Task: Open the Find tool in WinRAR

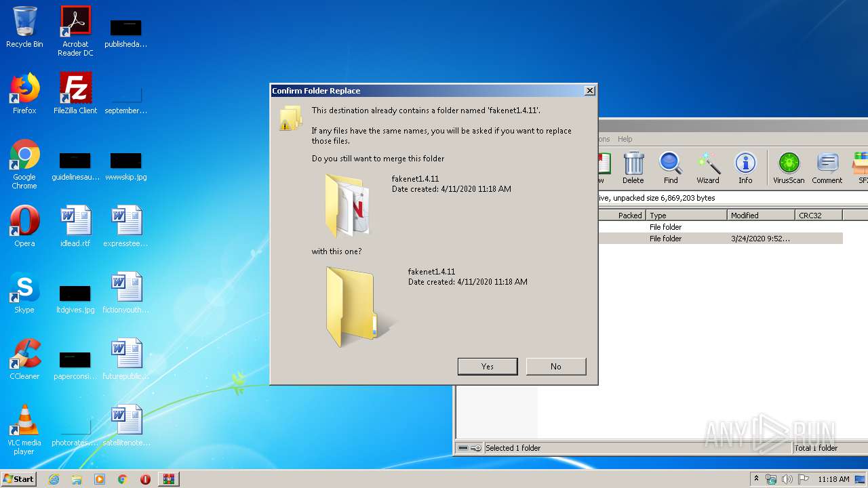Action: click(671, 167)
